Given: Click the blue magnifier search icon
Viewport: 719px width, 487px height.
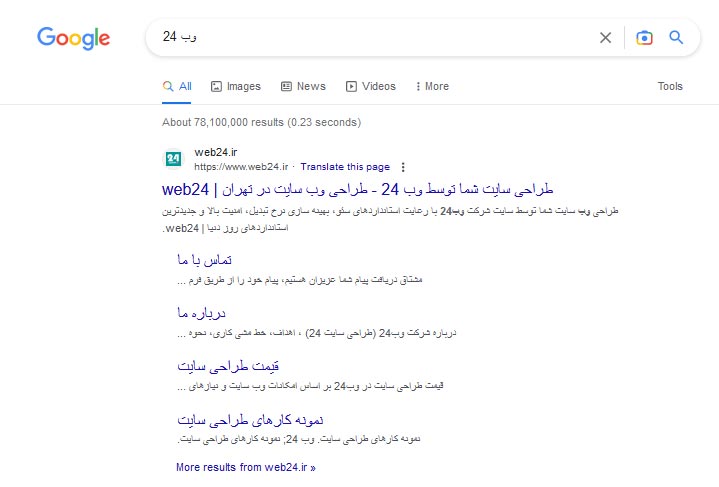Looking at the screenshot, I should tap(676, 38).
